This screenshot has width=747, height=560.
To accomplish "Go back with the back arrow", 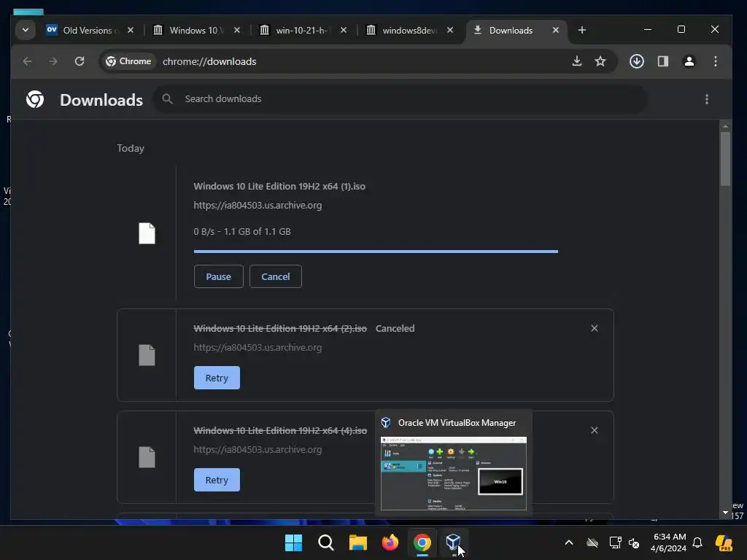I will tap(27, 61).
